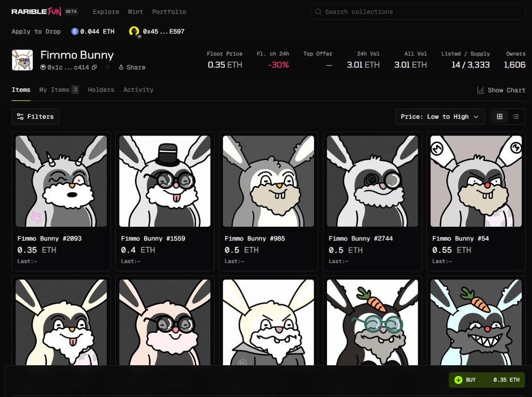532x397 pixels.
Task: Click the 24h Vol 3.01 ETH value
Action: point(363,65)
